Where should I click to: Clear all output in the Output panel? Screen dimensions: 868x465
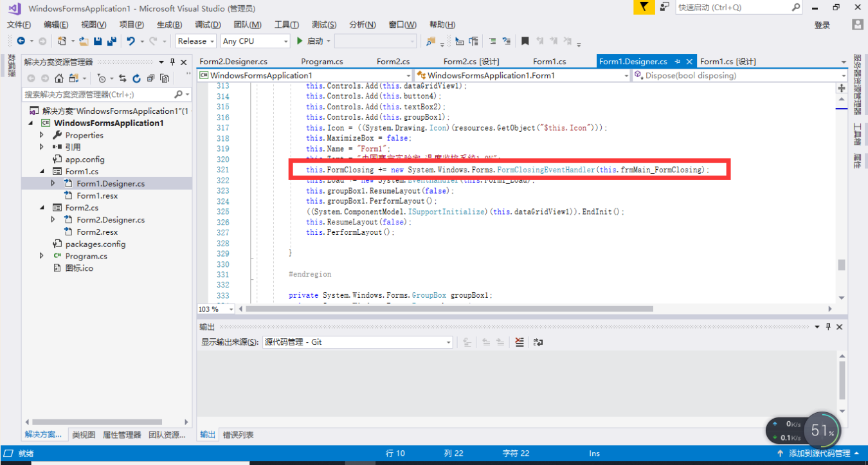pos(520,342)
